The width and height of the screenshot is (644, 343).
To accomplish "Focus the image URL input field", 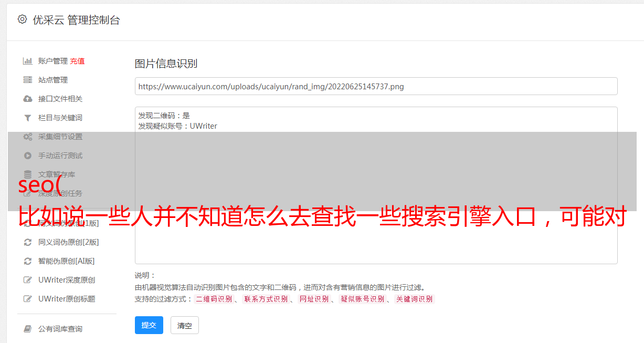I will (376, 86).
